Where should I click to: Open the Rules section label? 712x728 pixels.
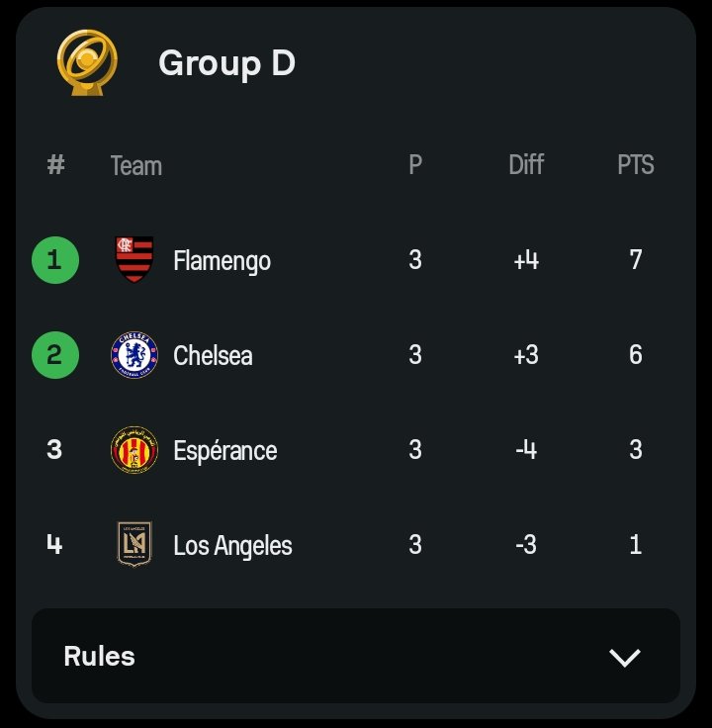[99, 656]
